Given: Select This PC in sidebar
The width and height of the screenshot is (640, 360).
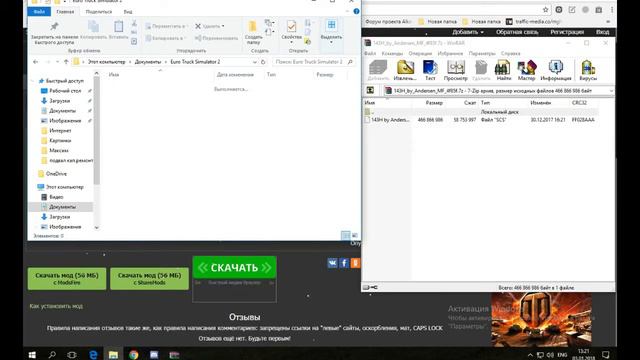Looking at the screenshot, I should pyautogui.click(x=64, y=187).
